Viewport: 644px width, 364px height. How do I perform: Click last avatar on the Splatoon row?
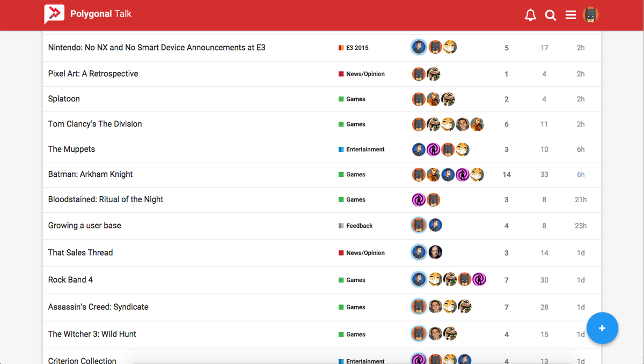[x=448, y=99]
